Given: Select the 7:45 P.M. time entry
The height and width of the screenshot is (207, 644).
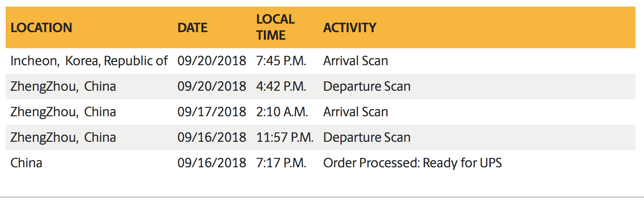Looking at the screenshot, I should 282,61.
